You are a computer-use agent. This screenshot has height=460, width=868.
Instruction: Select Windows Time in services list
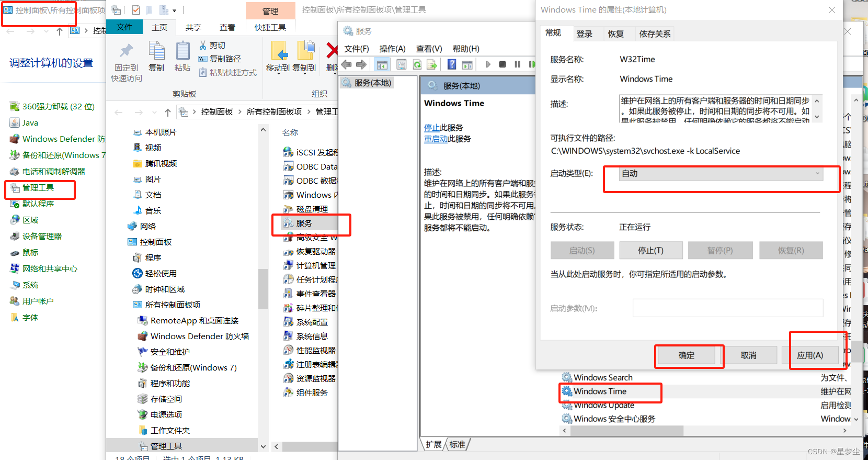(x=600, y=391)
